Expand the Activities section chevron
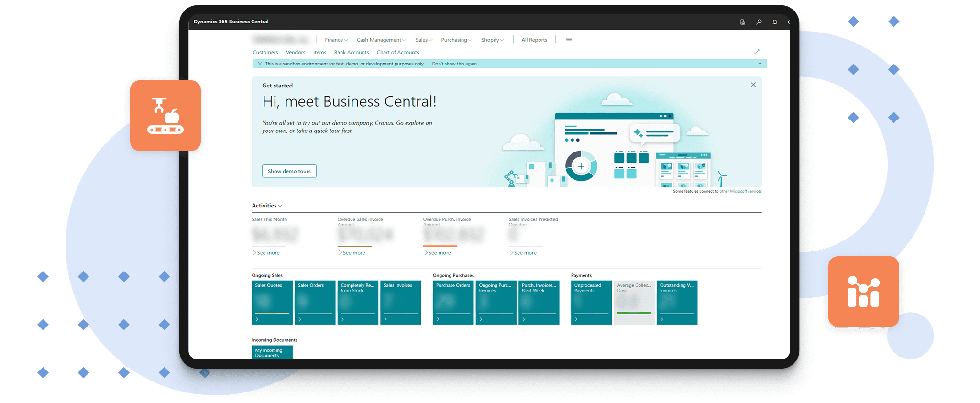The width and height of the screenshot is (980, 403). [280, 206]
